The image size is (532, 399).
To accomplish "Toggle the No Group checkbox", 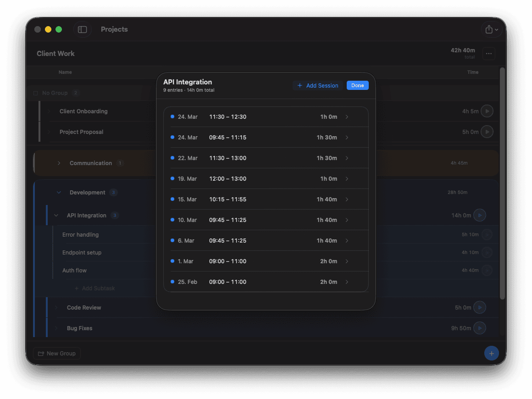I will click(36, 93).
